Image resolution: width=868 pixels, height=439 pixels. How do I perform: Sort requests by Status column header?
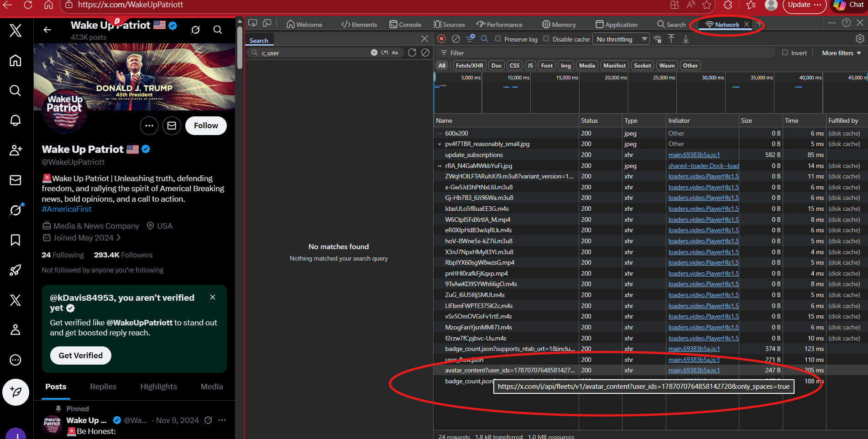click(x=600, y=120)
